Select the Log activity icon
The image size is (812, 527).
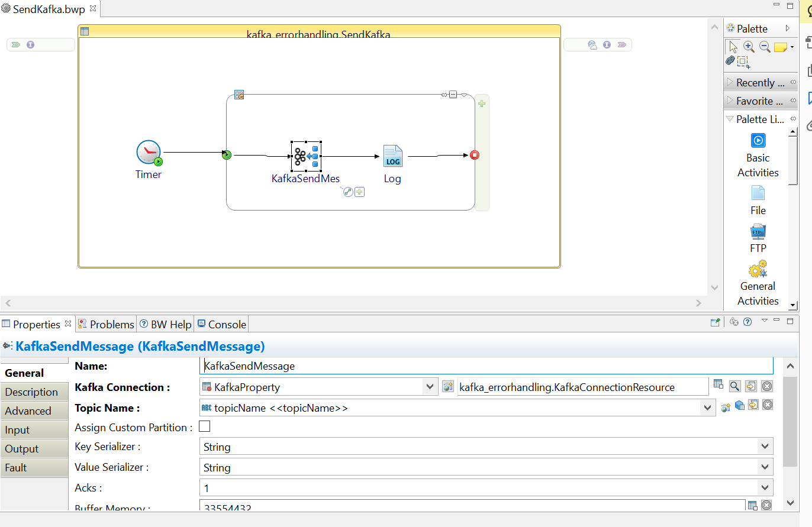point(392,156)
